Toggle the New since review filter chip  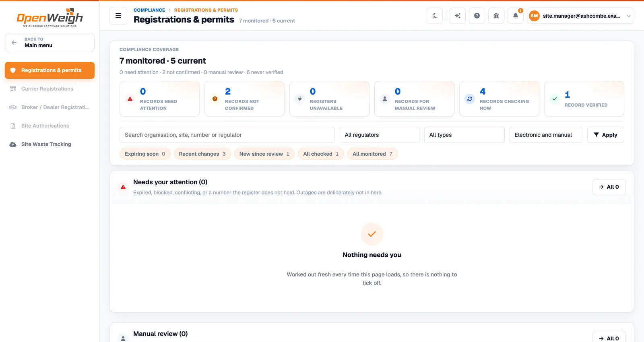click(x=264, y=154)
